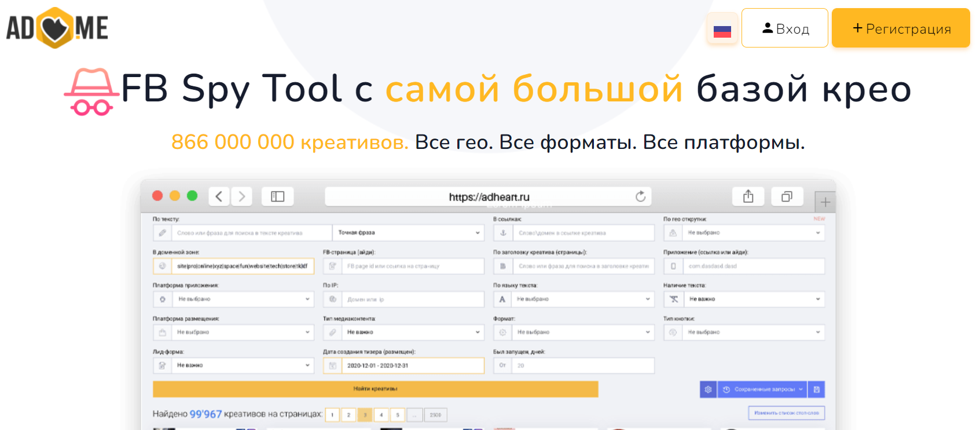Jump to last results page 2500
The width and height of the screenshot is (980, 430).
click(436, 415)
